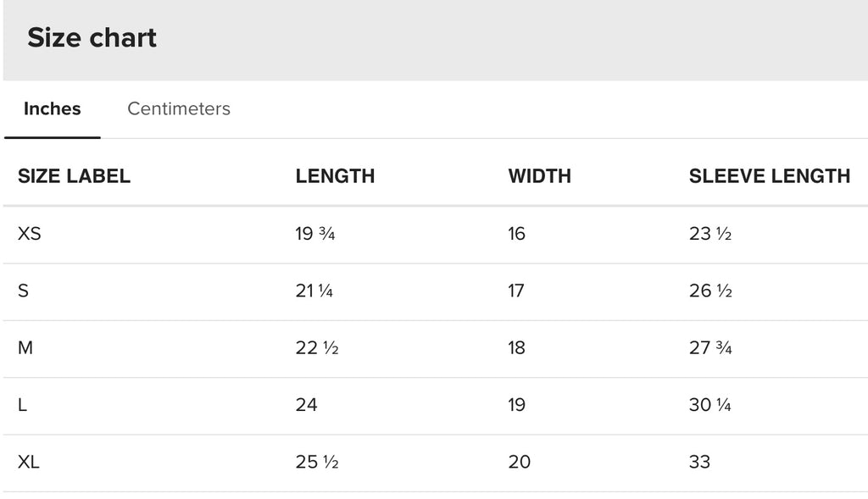Click the SLEEVE LENGTH column header
Viewport: 868px width, 499px height.
click(769, 176)
